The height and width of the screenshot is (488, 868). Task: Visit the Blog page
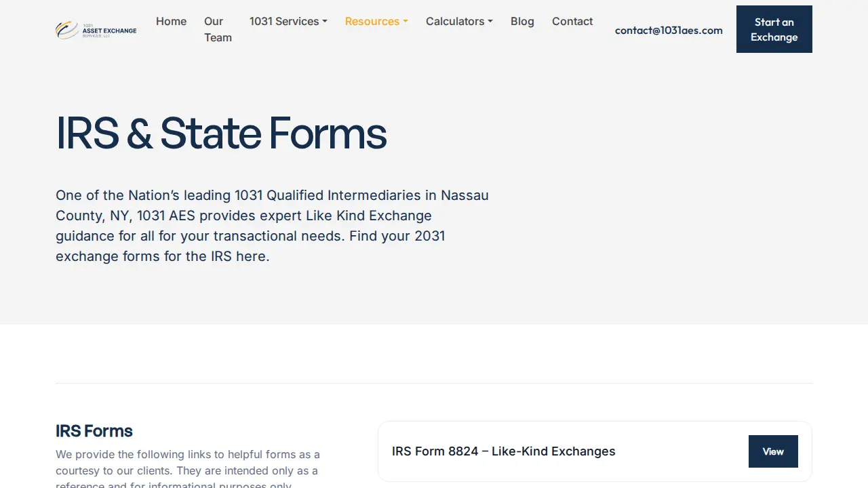(522, 22)
